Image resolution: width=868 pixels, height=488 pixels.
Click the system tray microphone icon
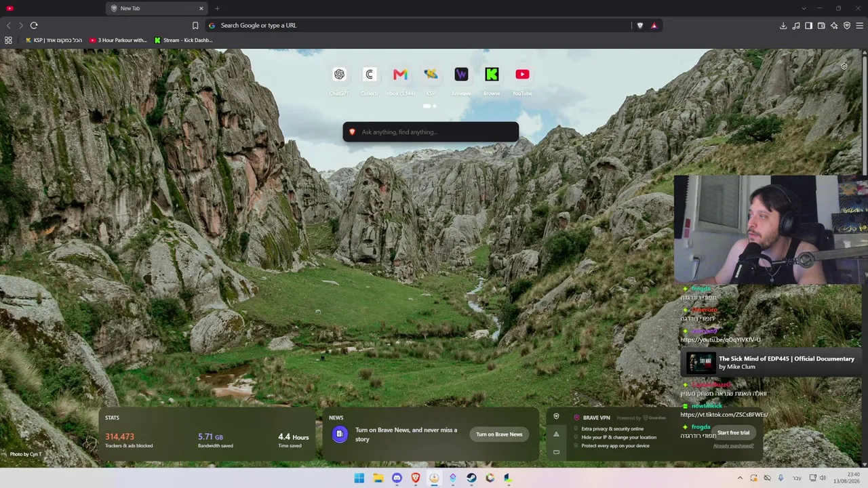point(781,479)
